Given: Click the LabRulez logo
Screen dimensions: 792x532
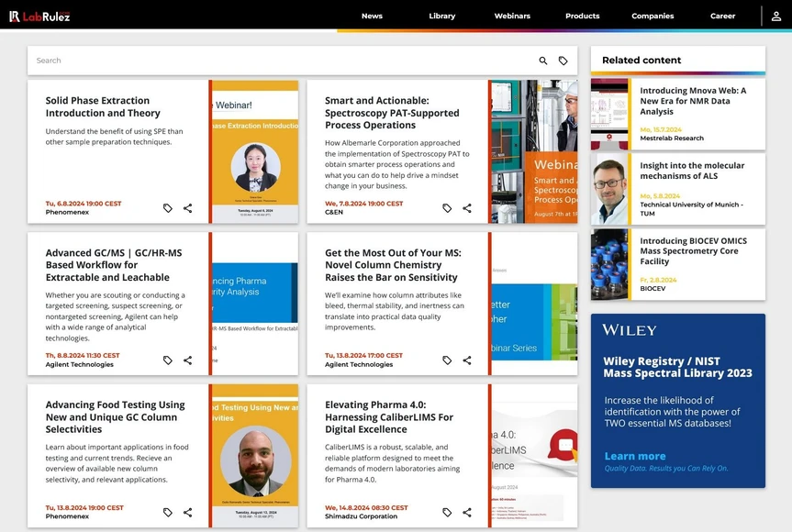Looking at the screenshot, I should (x=39, y=17).
